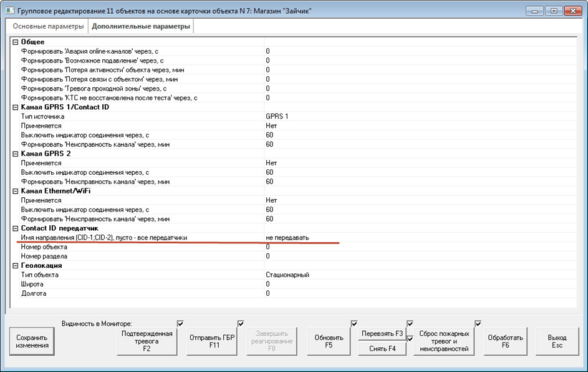This screenshot has height=372, width=588.
Task: Toggle visibility checkbox for Обновить F5
Action: tap(354, 323)
